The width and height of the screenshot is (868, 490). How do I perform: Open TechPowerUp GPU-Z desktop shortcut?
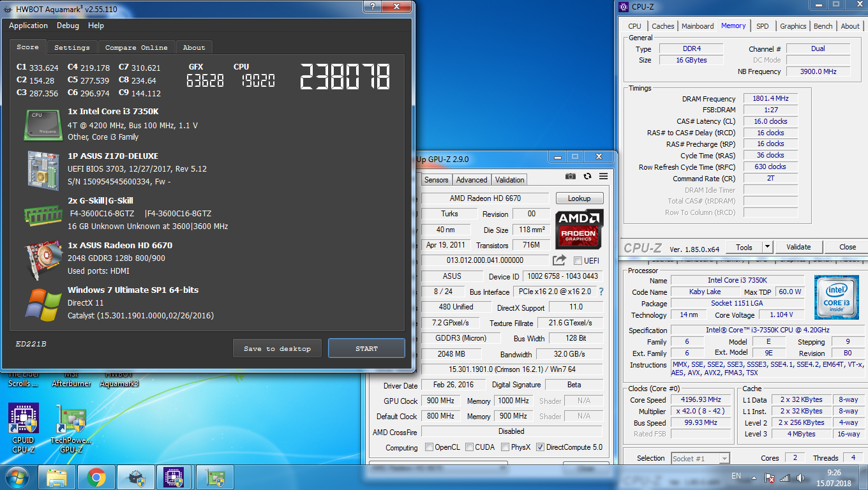coord(71,428)
